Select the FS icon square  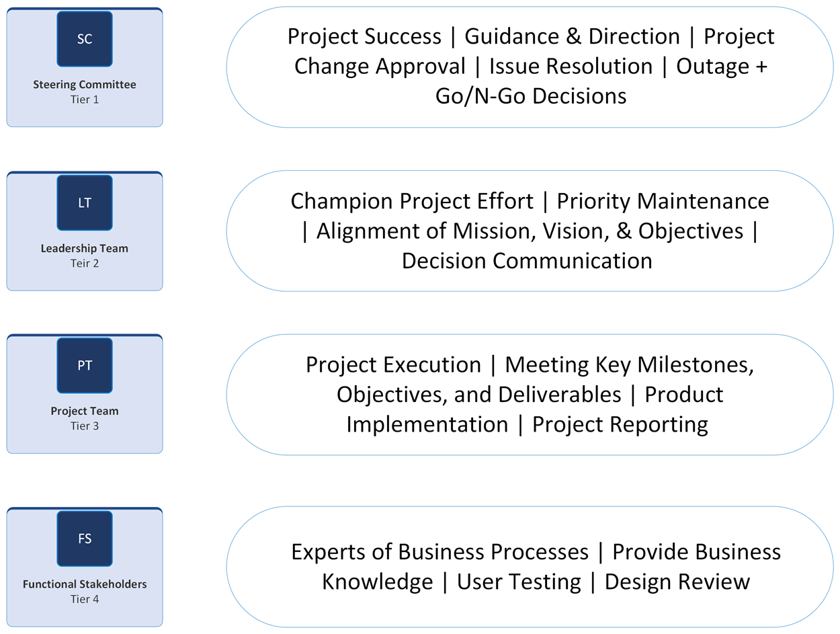(85, 539)
